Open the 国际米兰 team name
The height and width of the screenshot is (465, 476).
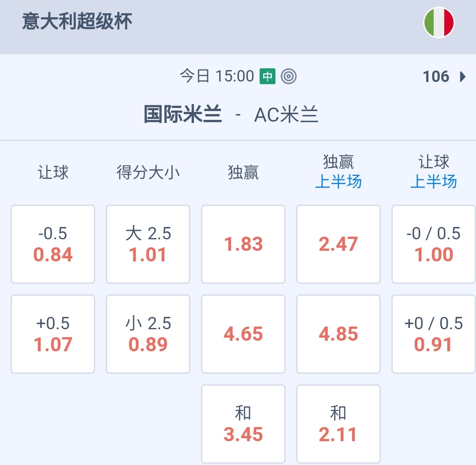pyautogui.click(x=183, y=115)
